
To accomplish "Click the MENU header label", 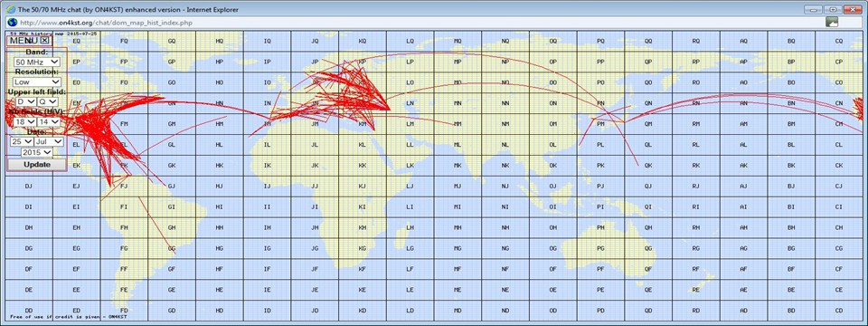I will point(24,41).
